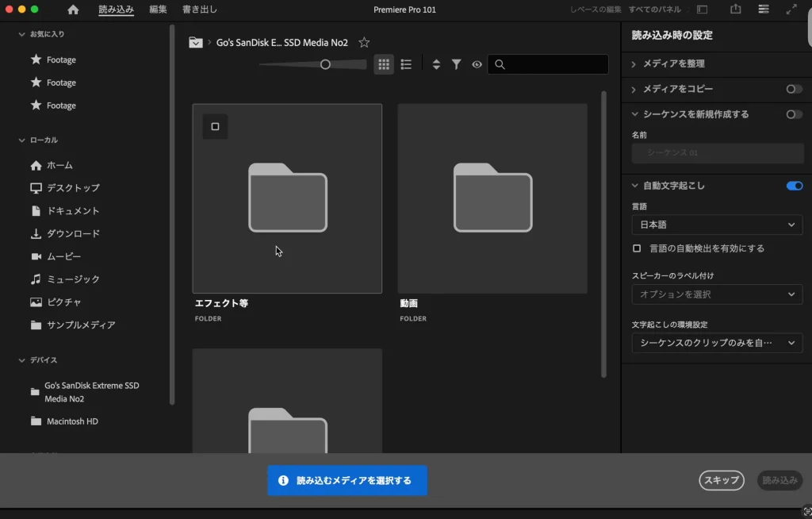Open the 書き出し tab

[198, 10]
